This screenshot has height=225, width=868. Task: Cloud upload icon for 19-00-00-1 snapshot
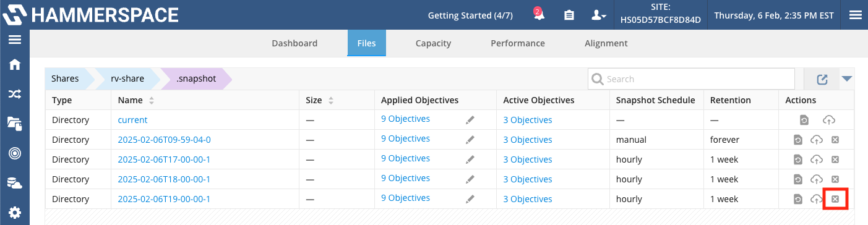point(817,199)
